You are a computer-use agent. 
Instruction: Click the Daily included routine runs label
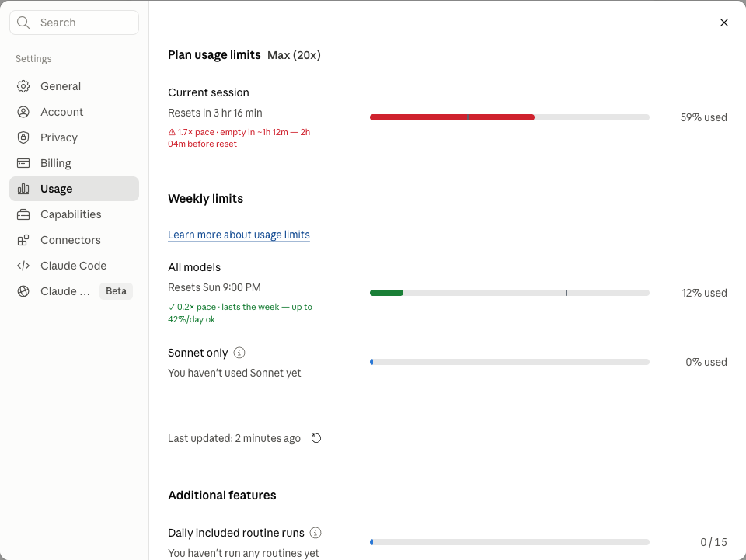click(236, 533)
